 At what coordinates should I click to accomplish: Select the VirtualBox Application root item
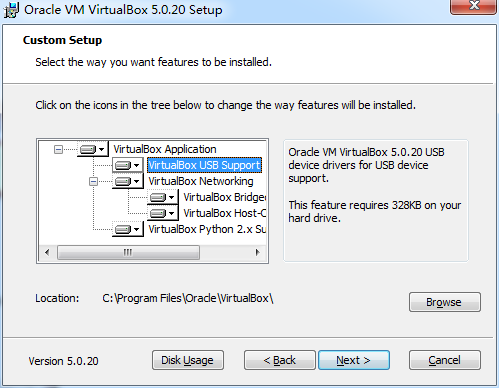point(165,149)
